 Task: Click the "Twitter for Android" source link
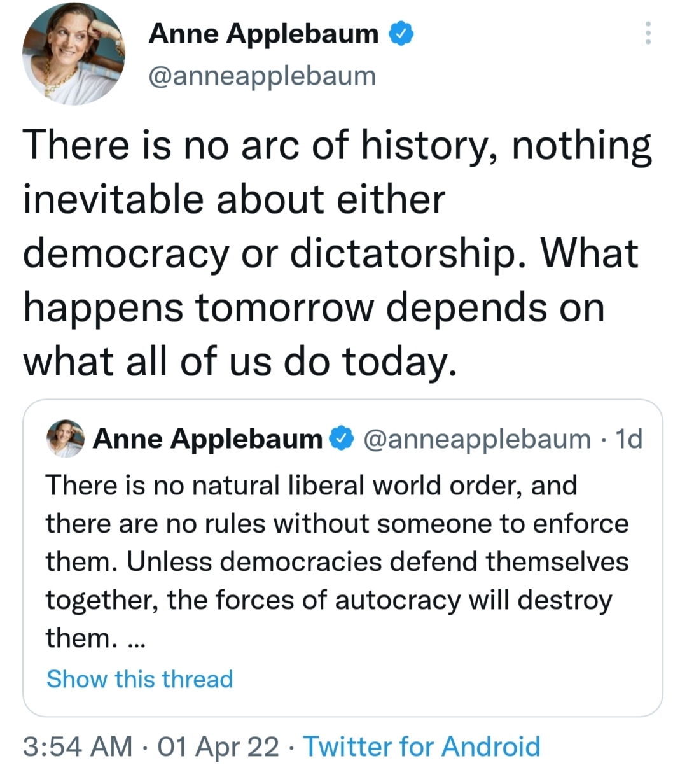422,746
